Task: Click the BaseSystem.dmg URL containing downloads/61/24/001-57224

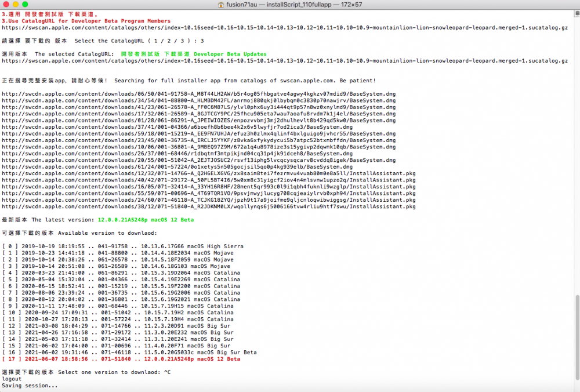Action: (177, 167)
